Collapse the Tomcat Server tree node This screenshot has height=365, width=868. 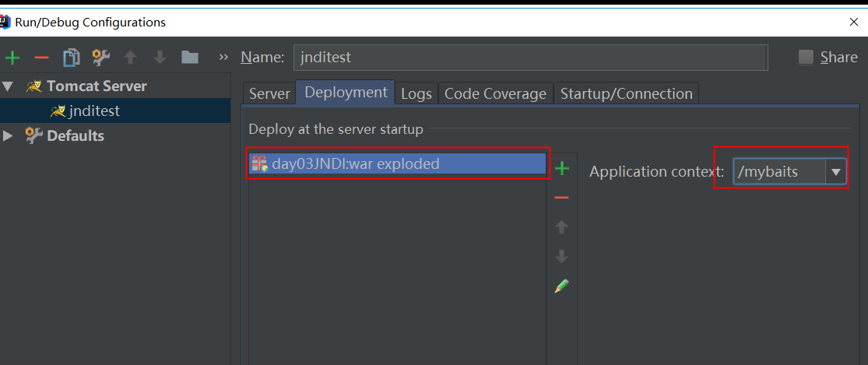[8, 86]
